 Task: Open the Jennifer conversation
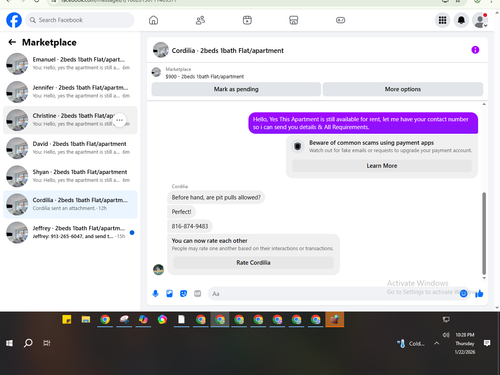coord(70,92)
